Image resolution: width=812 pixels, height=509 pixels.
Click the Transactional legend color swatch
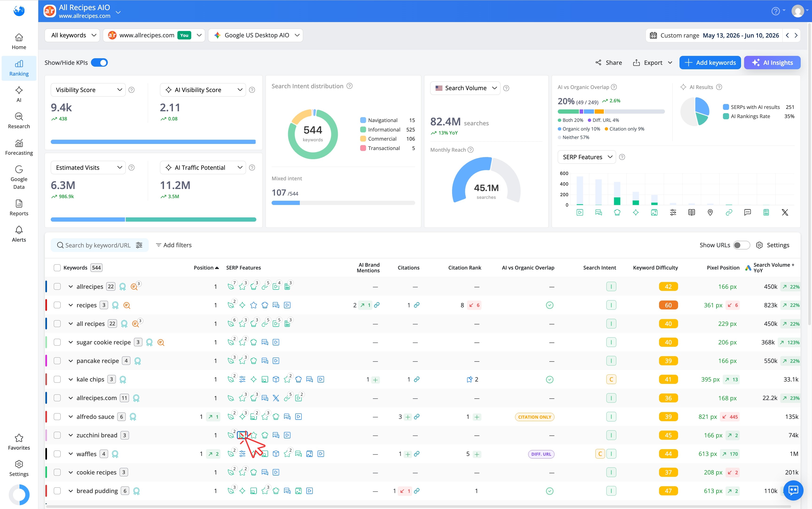point(363,148)
